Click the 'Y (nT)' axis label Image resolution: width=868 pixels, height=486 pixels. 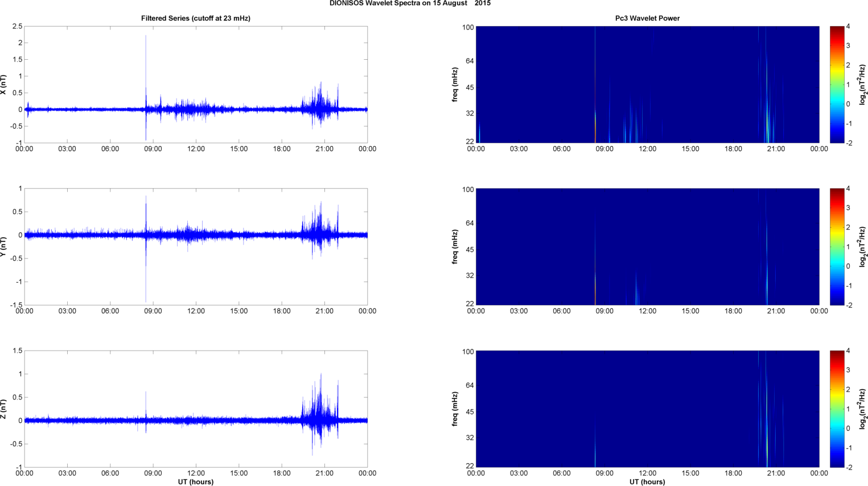pos(3,246)
